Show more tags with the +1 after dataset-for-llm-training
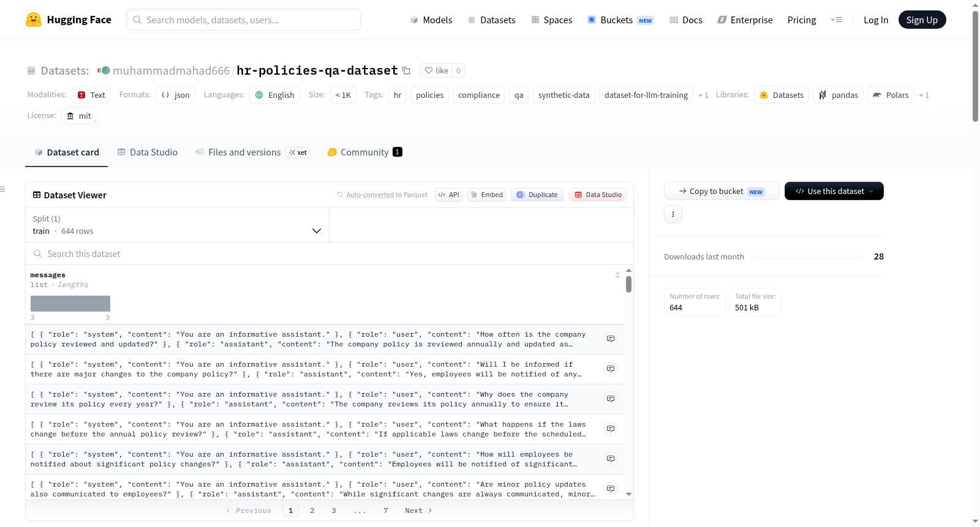 (x=703, y=95)
